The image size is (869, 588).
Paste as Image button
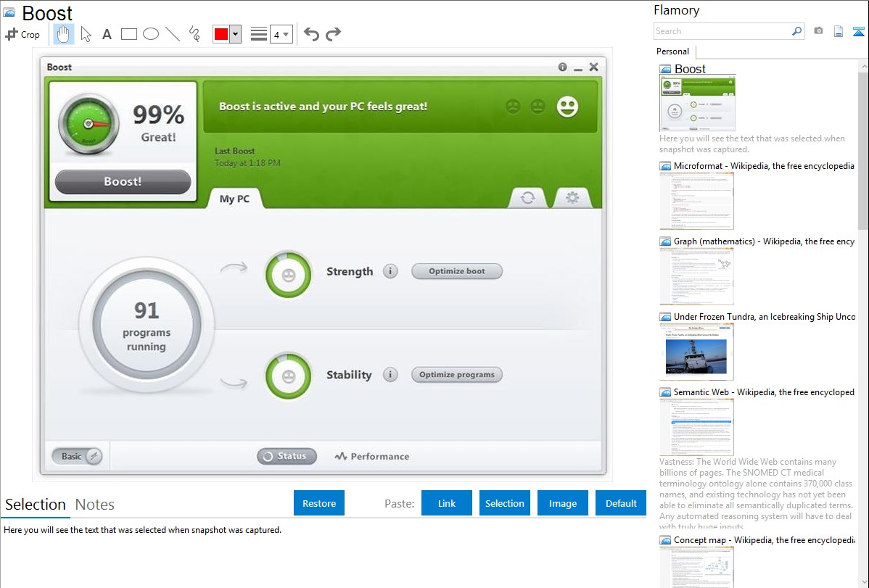(x=562, y=502)
